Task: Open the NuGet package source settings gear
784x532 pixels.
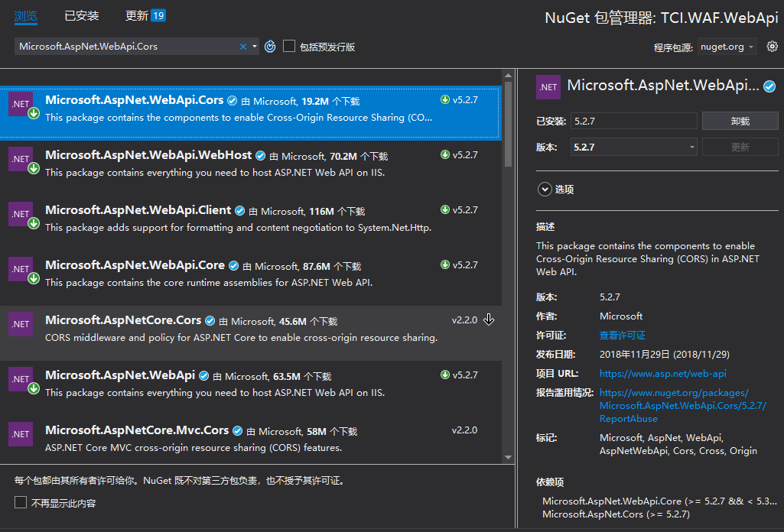Action: [x=772, y=46]
